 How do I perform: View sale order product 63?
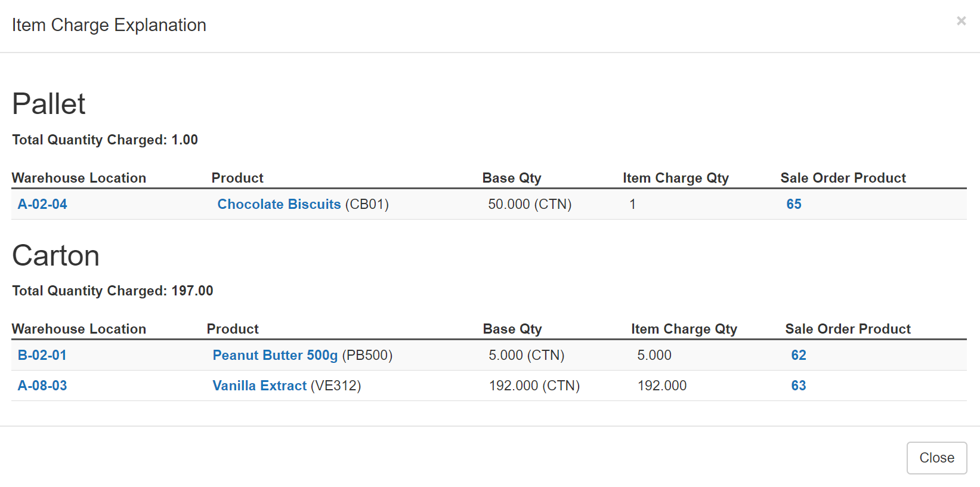click(x=798, y=386)
